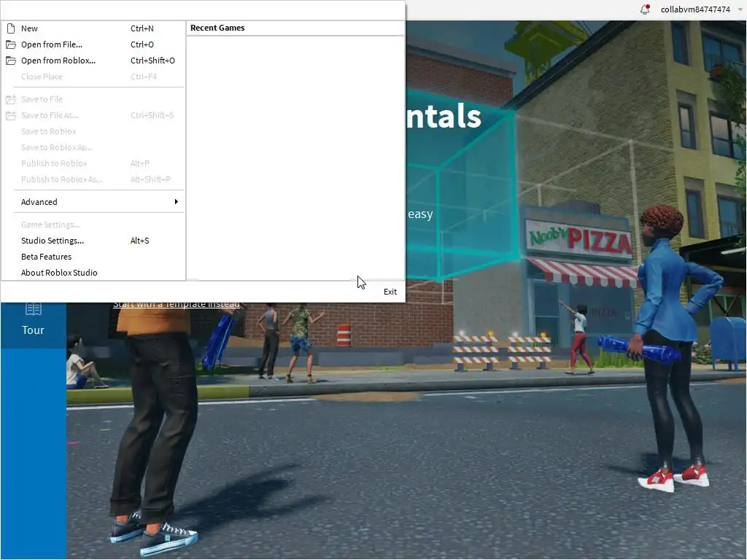This screenshot has width=747, height=560.
Task: Click the Ctrl+N shortcut text
Action: coord(142,28)
